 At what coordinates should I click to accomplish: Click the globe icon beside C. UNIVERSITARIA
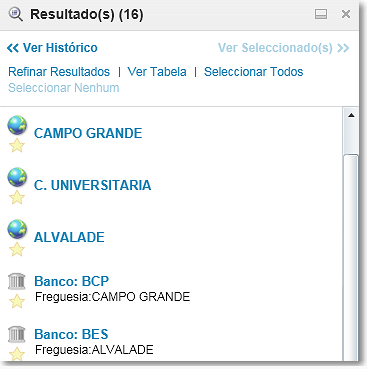[17, 177]
